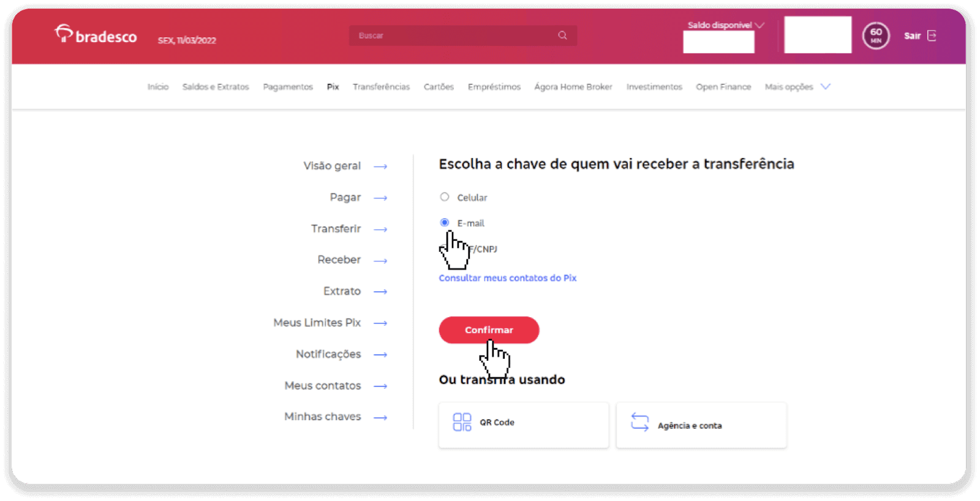Select the Celular radio button
The height and width of the screenshot is (501, 980).
point(445,197)
